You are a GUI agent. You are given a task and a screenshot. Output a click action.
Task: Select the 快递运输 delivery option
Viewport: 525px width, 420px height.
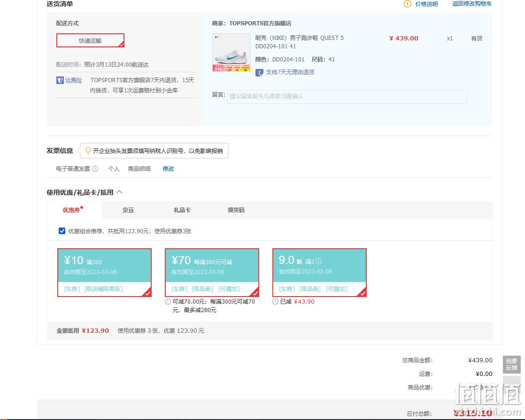pos(90,40)
